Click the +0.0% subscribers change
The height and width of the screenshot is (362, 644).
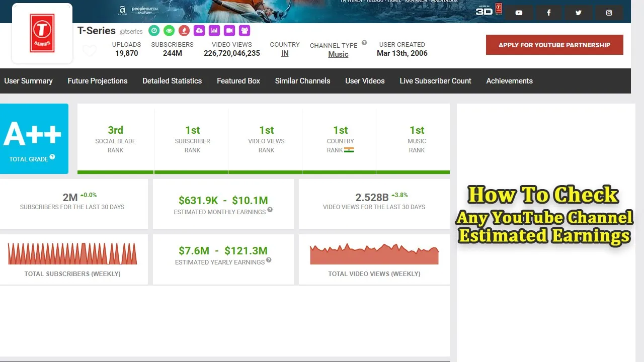tap(89, 195)
